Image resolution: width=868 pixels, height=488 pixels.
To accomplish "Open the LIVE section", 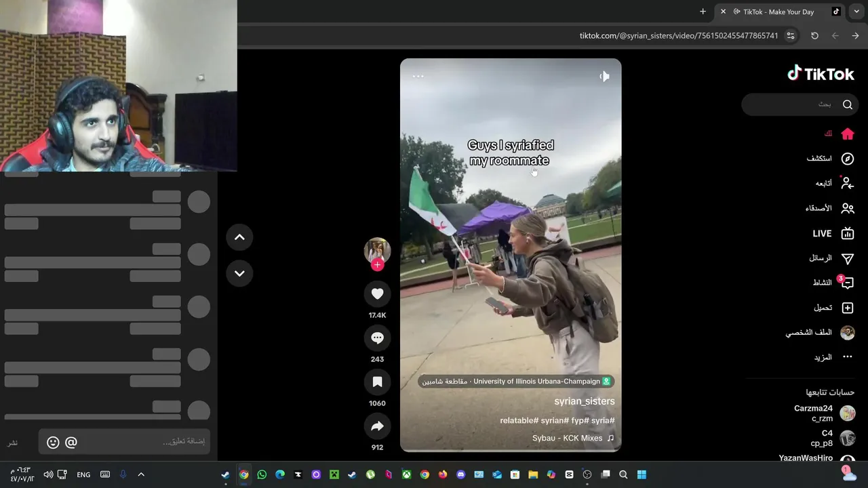I will [x=833, y=233].
